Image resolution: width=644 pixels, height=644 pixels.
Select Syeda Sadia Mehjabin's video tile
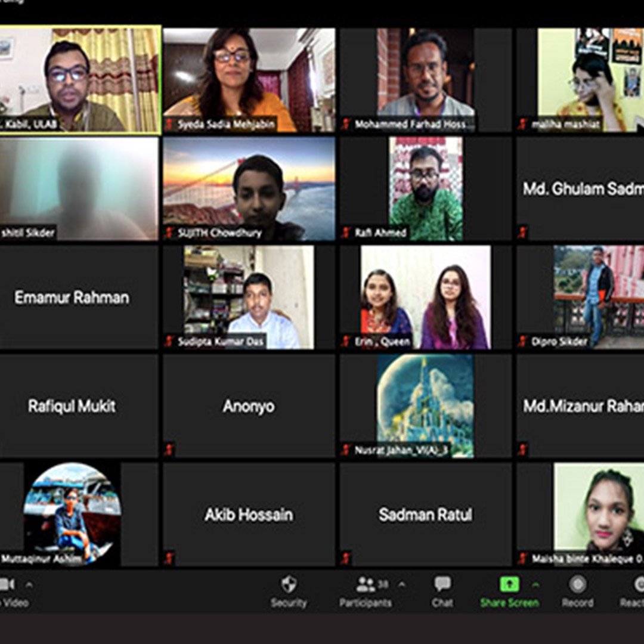(249, 80)
